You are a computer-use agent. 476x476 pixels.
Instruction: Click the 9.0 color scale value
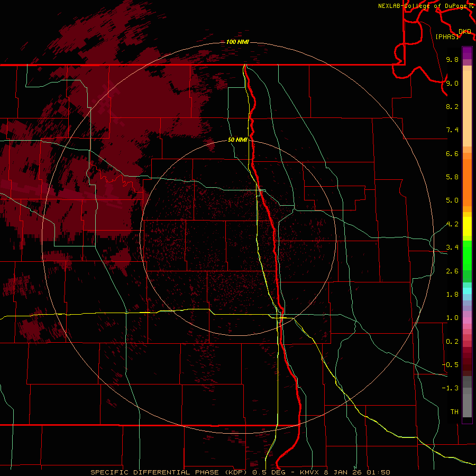(x=452, y=83)
